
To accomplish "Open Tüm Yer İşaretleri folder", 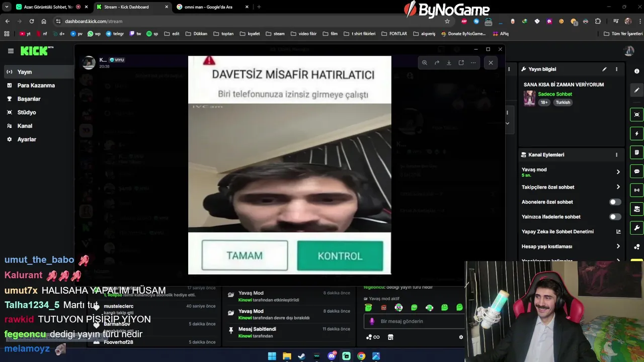I will click(623, 34).
